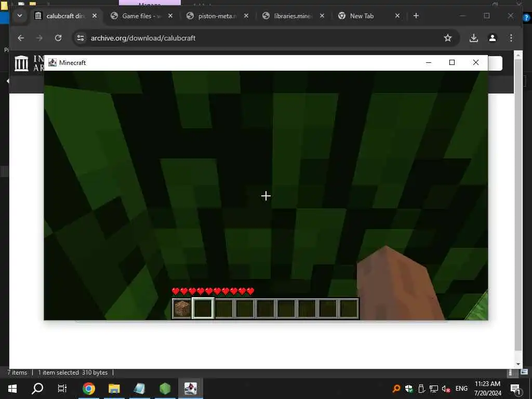Open Chrome downloads icon

click(x=474, y=38)
